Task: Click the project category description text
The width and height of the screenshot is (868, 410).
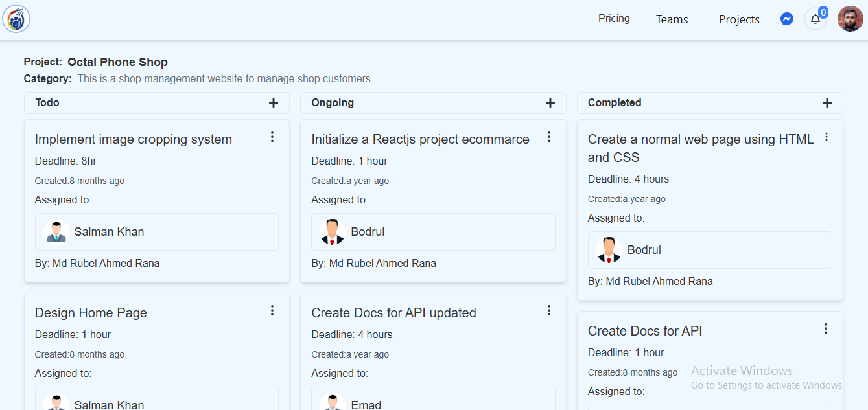Action: click(226, 79)
